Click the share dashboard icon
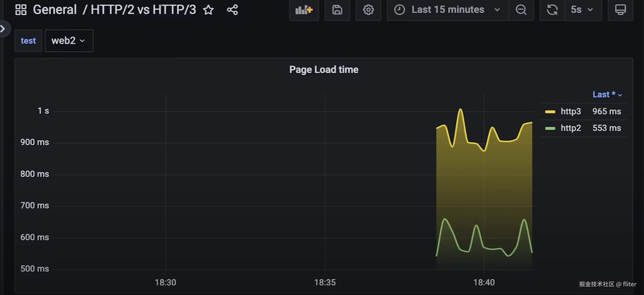The image size is (644, 295). click(x=232, y=10)
